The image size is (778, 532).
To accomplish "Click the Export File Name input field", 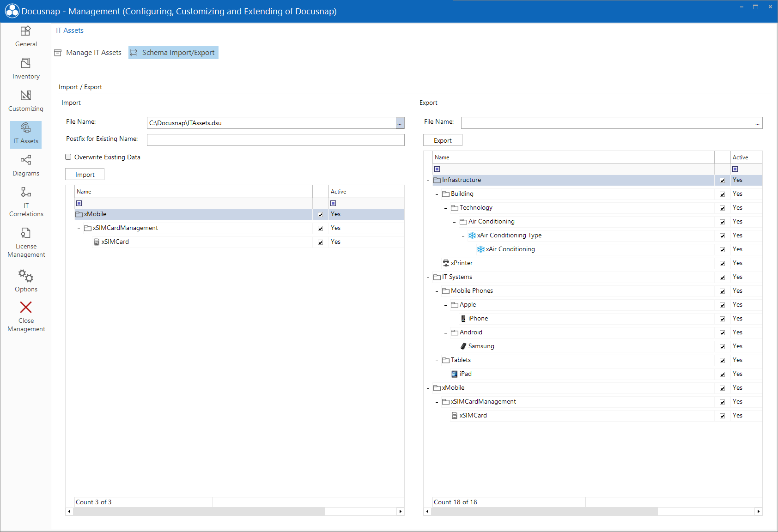I will pyautogui.click(x=607, y=123).
